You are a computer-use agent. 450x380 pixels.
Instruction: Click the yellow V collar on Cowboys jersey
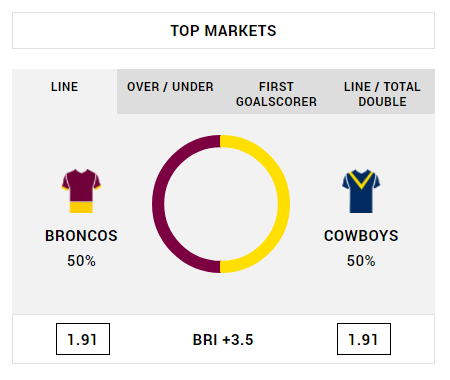[361, 179]
